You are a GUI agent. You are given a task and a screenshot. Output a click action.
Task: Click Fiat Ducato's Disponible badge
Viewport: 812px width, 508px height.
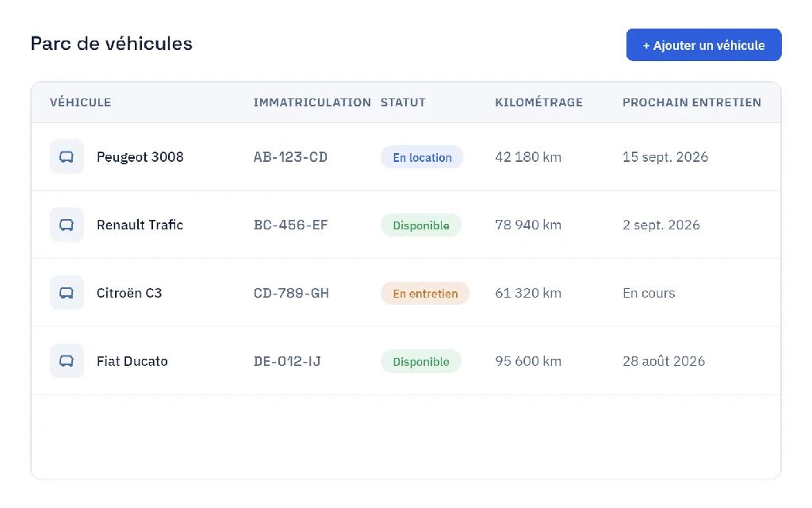421,361
